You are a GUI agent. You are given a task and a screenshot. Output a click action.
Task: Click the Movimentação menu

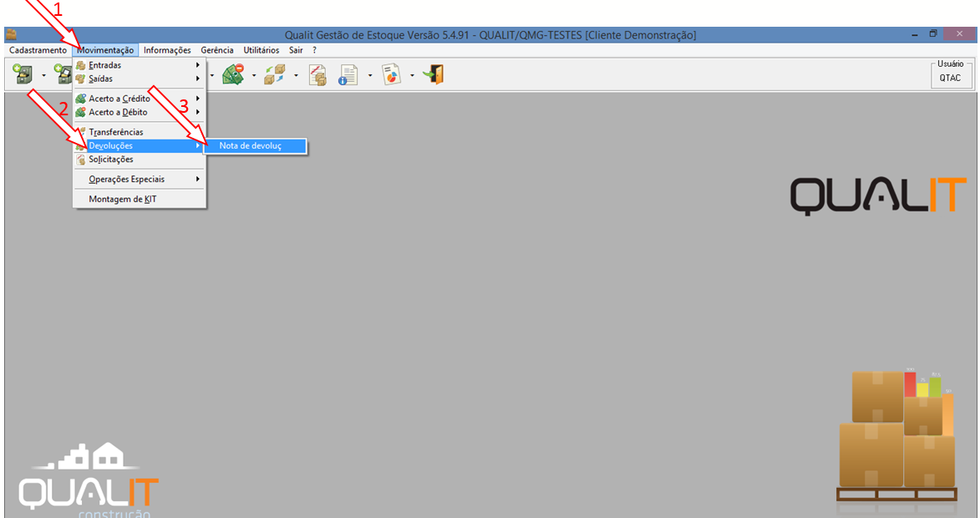[x=105, y=50]
